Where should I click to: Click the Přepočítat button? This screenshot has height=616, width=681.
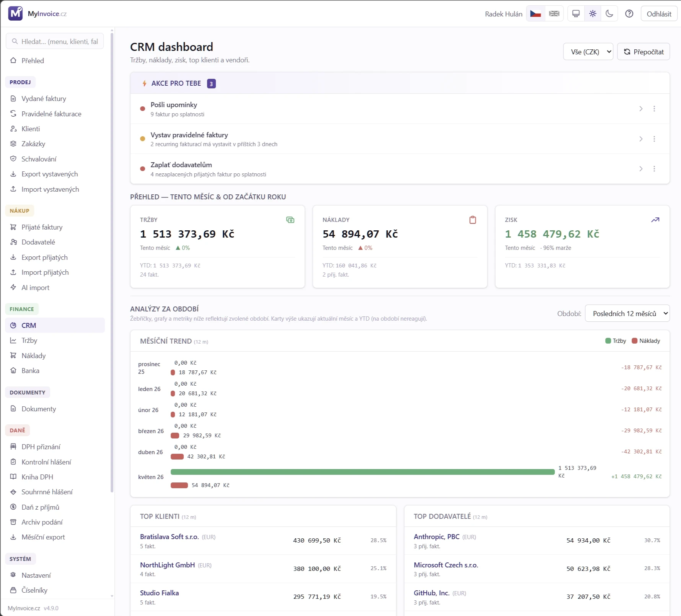(x=644, y=52)
